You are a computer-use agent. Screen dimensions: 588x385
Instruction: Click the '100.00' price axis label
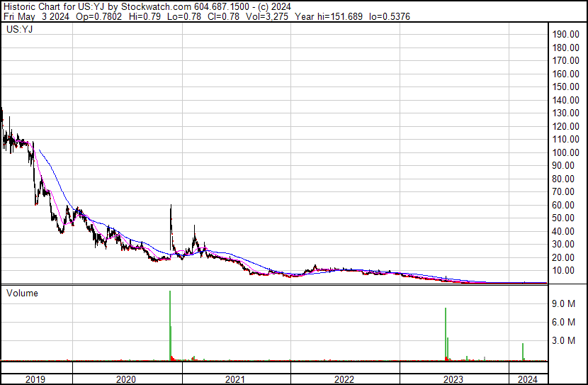point(566,152)
